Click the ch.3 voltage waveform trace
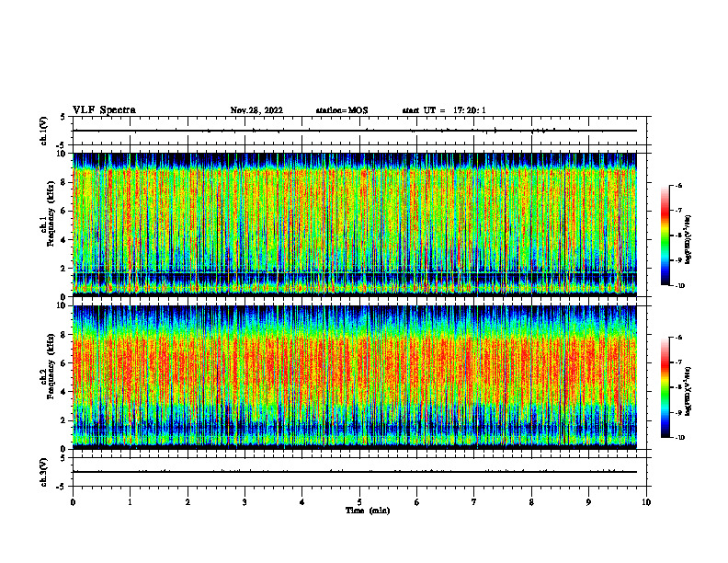The height and width of the screenshot is (563, 728). [355, 472]
